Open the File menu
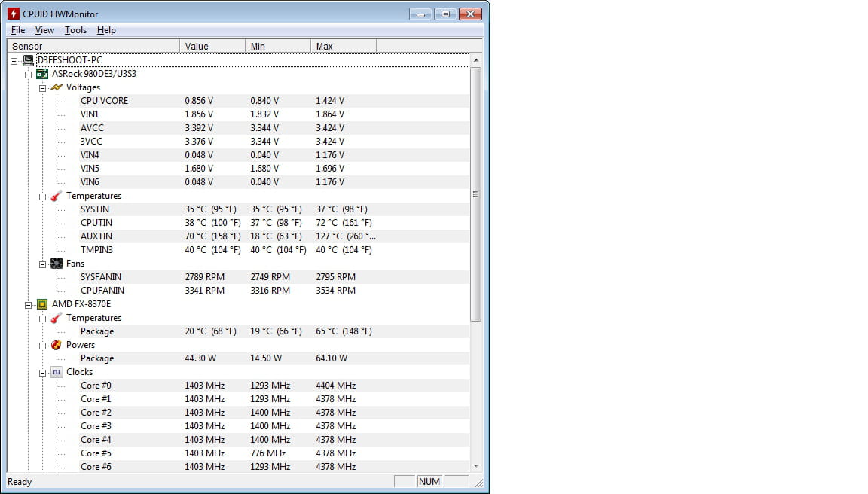 (x=18, y=30)
